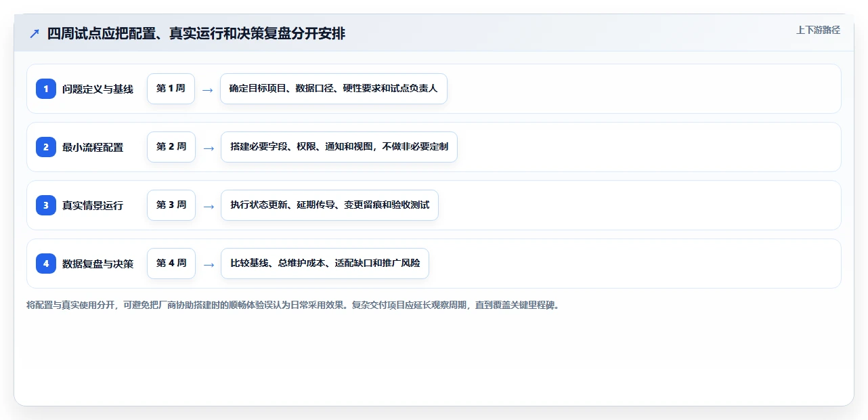Screen dimensions: 868x420
Task: Click the heading 四周试点应把配置
Action: tap(196, 33)
